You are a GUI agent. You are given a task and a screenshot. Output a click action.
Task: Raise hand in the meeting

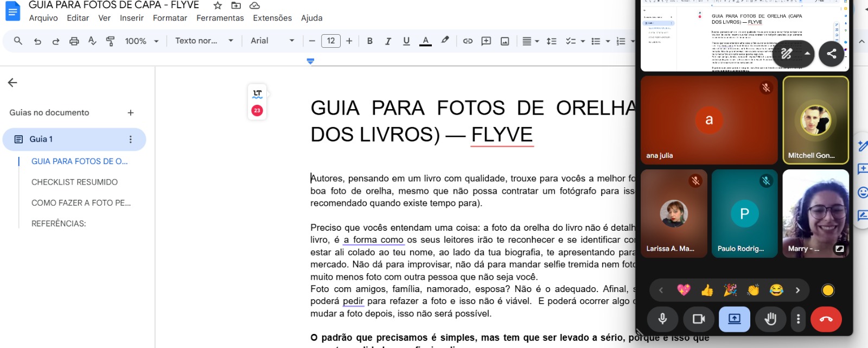(x=770, y=319)
